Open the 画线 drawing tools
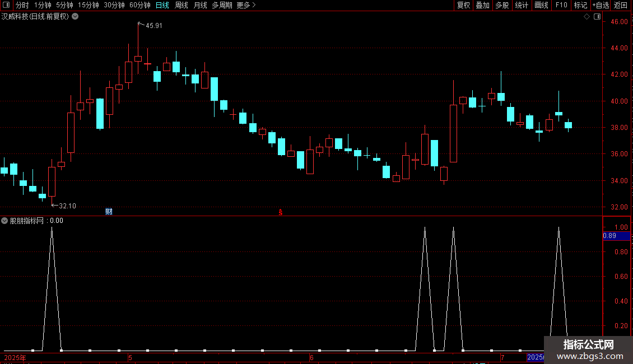Image resolution: width=633 pixels, height=364 pixels. 541,5
